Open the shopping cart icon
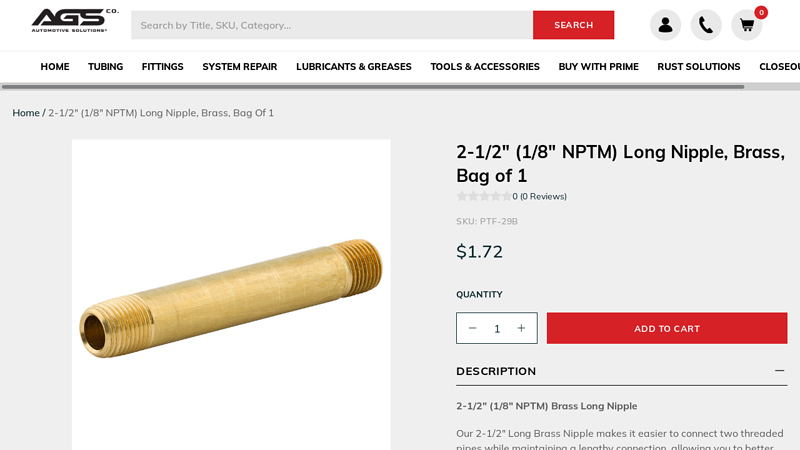Viewport: 800px width, 450px height. click(x=746, y=25)
